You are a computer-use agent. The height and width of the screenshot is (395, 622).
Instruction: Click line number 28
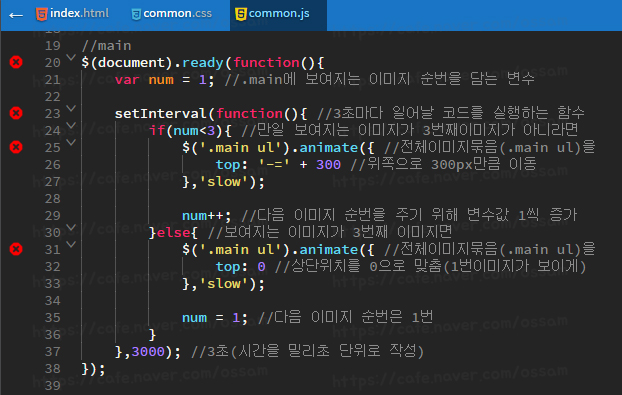tap(53, 199)
